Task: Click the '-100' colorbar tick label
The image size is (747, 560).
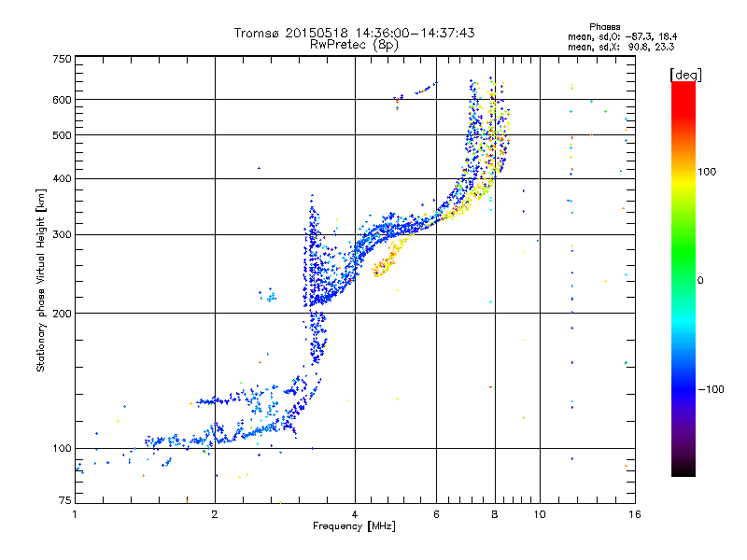Action: 711,389
